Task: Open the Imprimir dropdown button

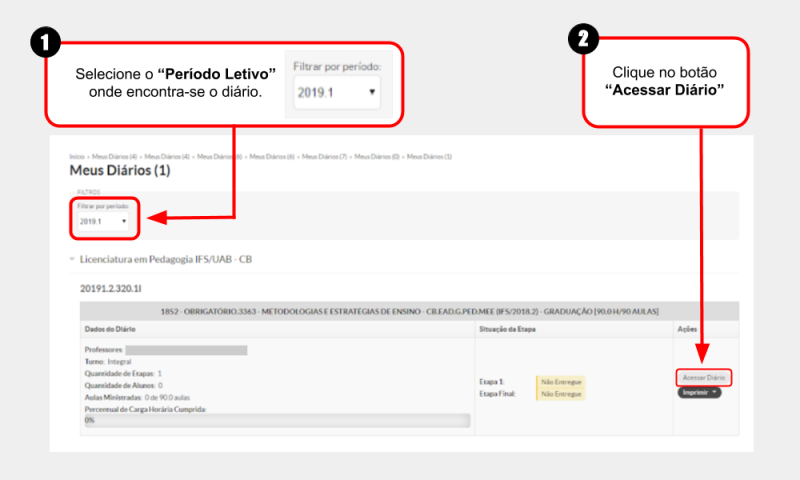Action: (x=699, y=392)
